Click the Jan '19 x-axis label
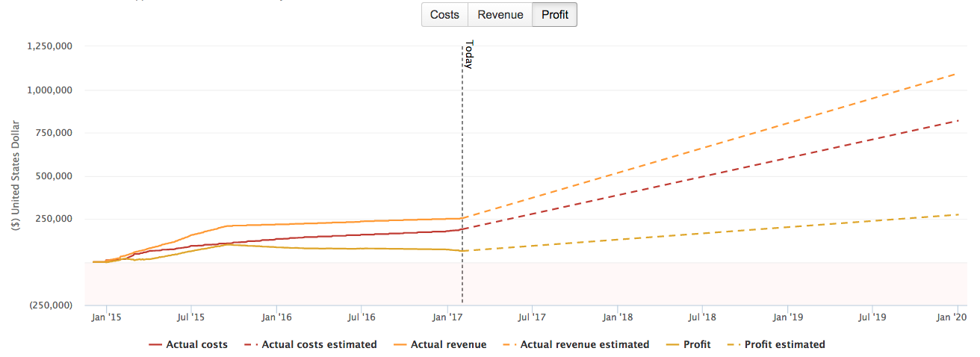The width and height of the screenshot is (980, 357). pos(787,317)
